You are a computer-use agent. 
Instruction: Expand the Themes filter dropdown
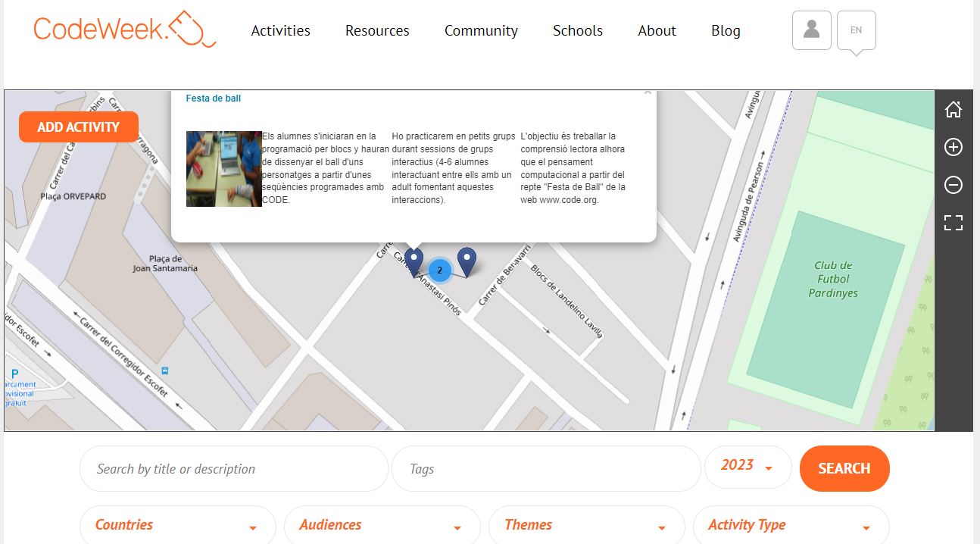(x=586, y=525)
